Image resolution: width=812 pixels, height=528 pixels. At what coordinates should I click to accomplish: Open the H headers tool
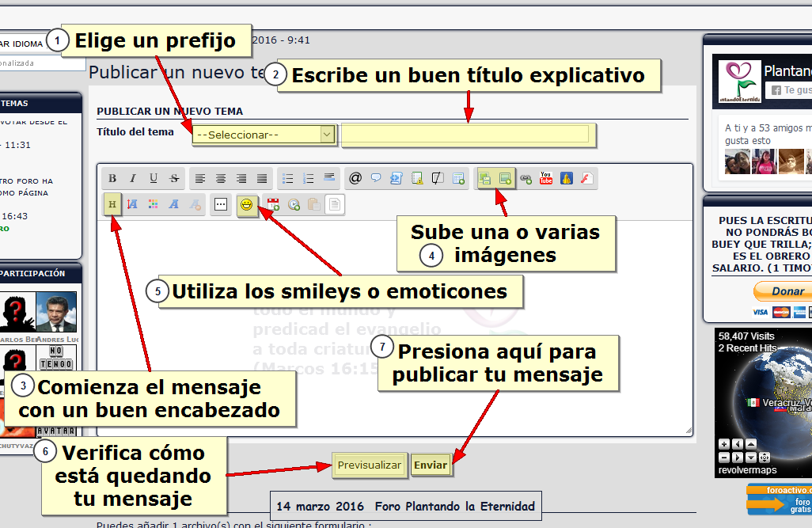(x=112, y=204)
